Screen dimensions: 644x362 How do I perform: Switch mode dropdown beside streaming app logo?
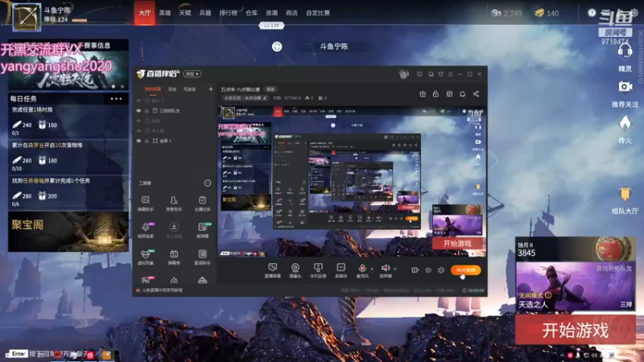tap(192, 74)
